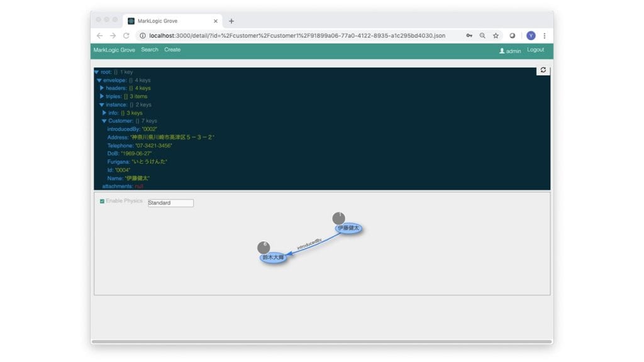Expand the triples array node

click(102, 97)
